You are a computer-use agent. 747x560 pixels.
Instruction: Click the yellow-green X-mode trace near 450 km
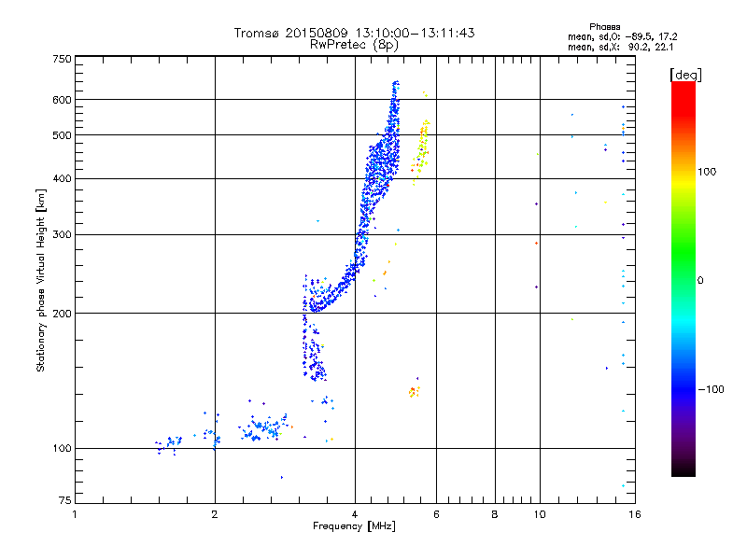[x=421, y=150]
